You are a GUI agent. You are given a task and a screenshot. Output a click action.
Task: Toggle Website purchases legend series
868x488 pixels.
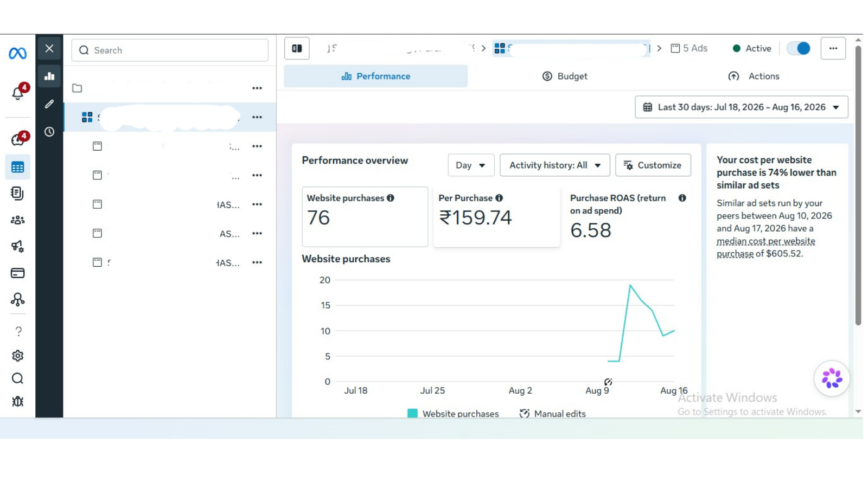tap(453, 414)
